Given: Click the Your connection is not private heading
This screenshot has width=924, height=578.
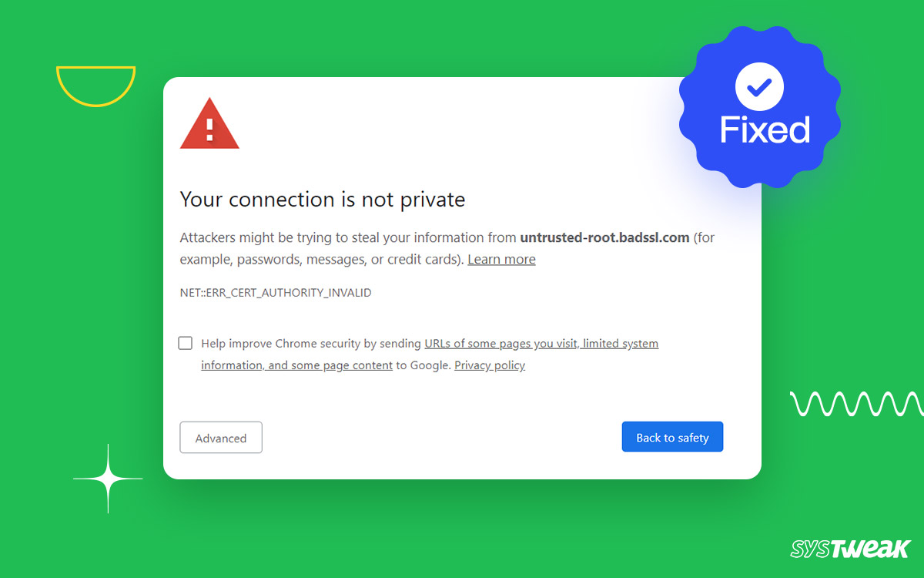Looking at the screenshot, I should [322, 200].
